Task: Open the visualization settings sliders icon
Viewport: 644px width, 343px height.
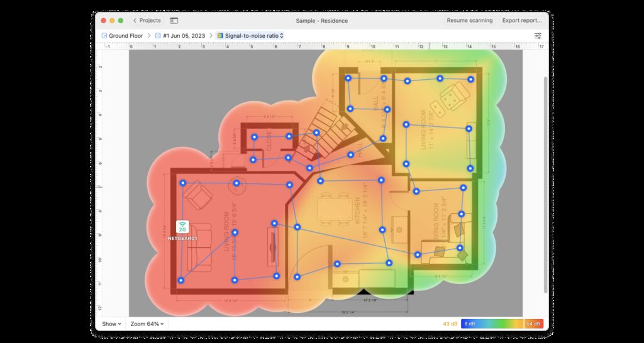Action: 538,36
